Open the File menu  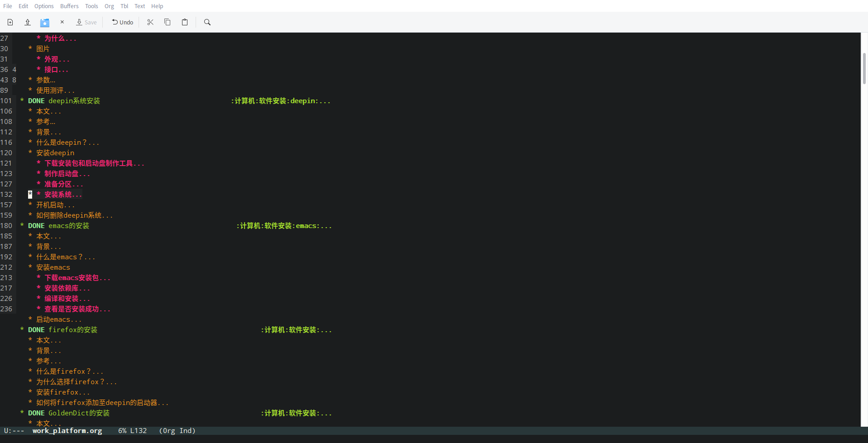click(8, 6)
